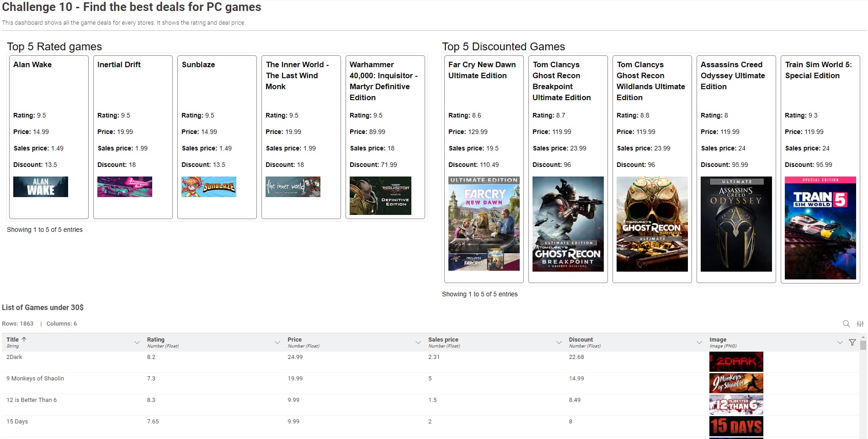Click The Inner World cover thumbnail
This screenshot has height=439, width=868.
(293, 187)
